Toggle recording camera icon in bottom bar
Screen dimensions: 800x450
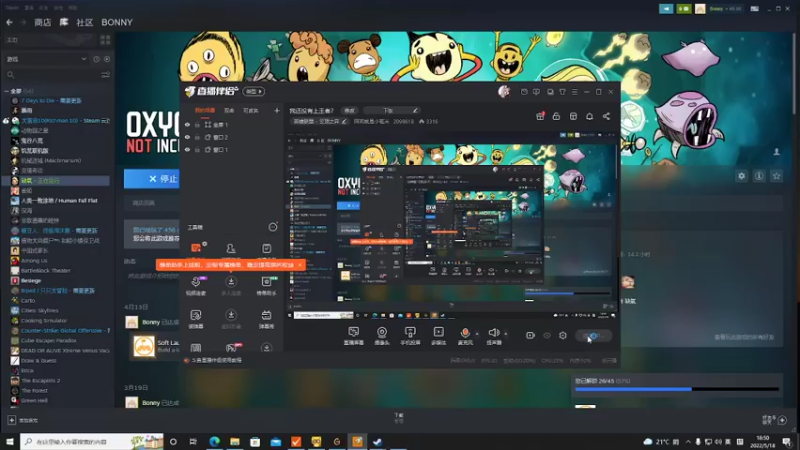click(x=530, y=336)
